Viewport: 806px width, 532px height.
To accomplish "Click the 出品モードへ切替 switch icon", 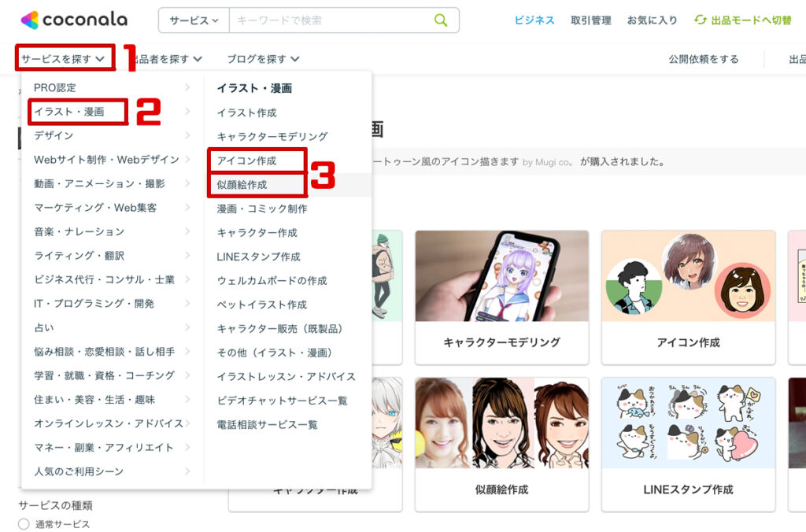I will point(700,20).
